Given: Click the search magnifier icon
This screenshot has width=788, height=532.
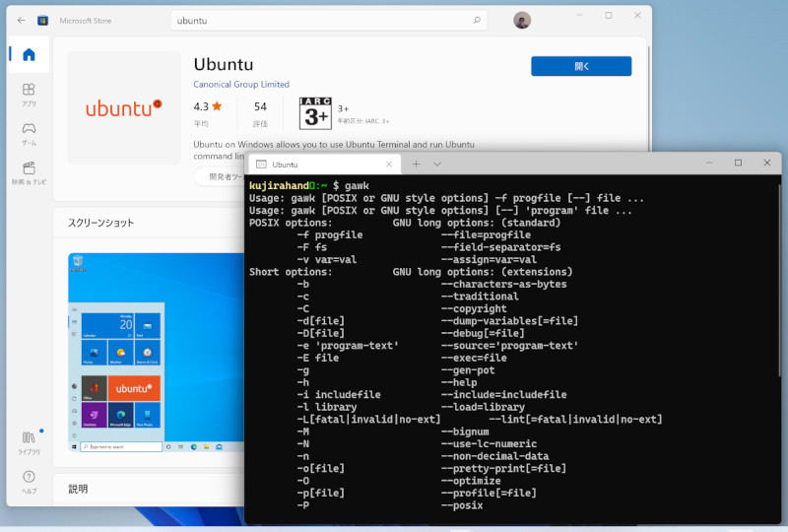Looking at the screenshot, I should (477, 20).
